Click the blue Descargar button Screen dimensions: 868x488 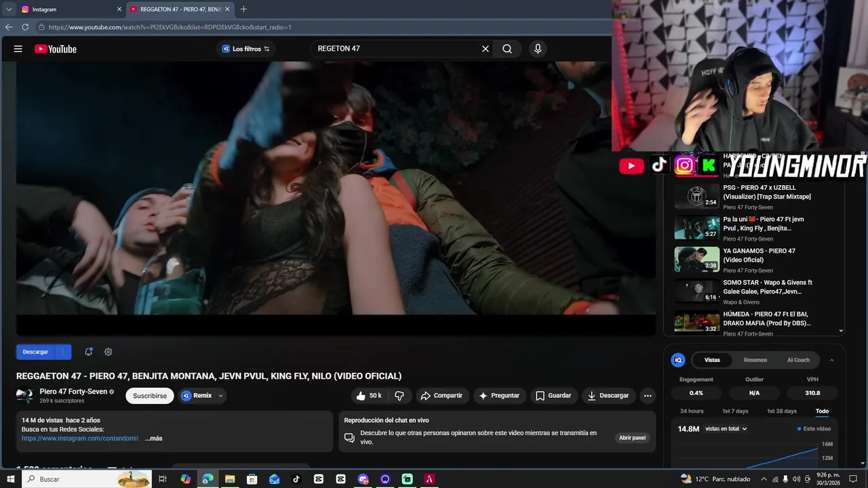pos(35,352)
